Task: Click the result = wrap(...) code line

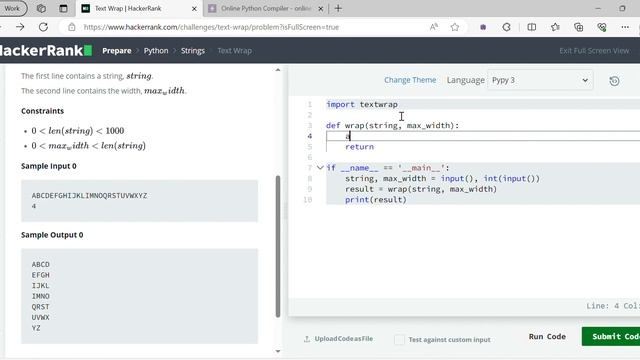Action: (x=421, y=189)
